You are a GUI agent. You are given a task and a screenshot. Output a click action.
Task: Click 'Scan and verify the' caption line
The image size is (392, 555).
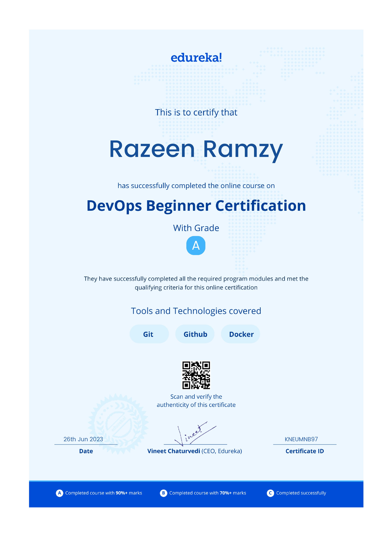[196, 397]
